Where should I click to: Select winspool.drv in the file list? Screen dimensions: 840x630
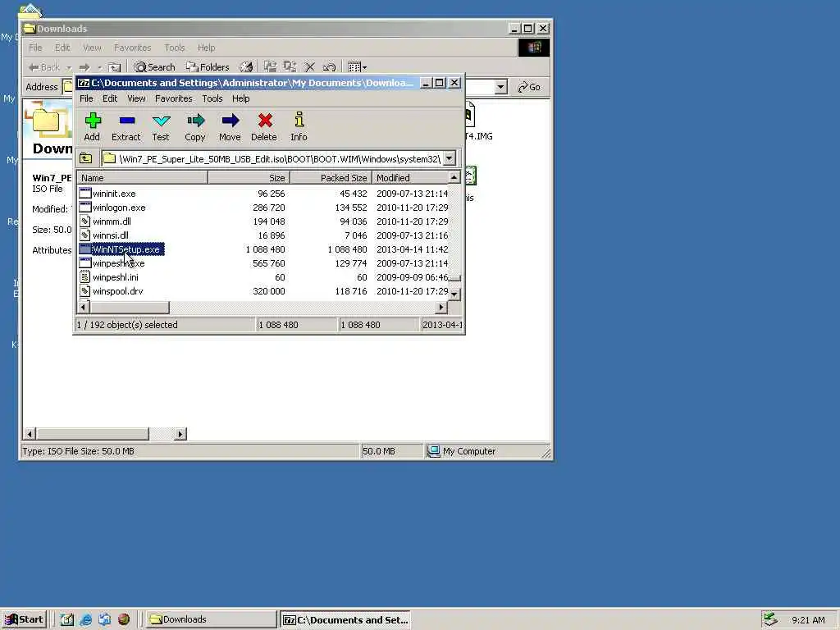(117, 291)
